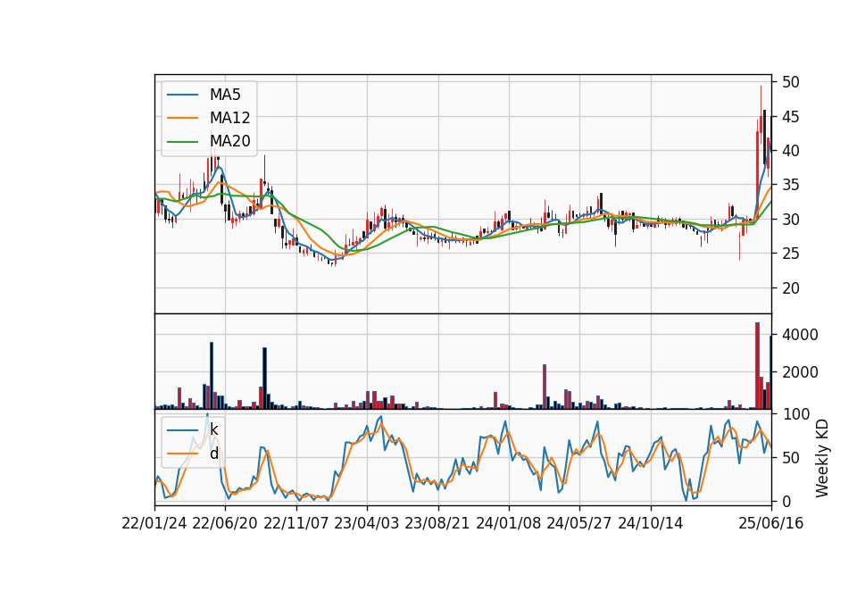Click the volume axis value 2000
The width and height of the screenshot is (857, 616).
800,372
